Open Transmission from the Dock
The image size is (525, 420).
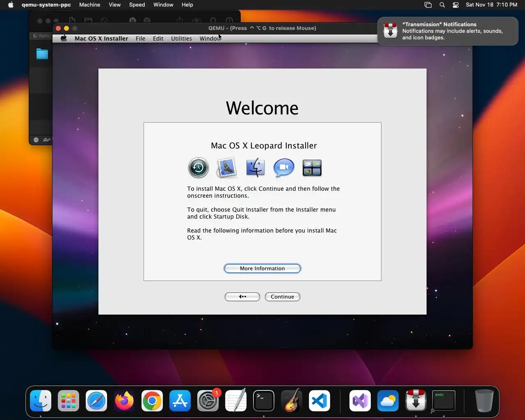pos(416,401)
